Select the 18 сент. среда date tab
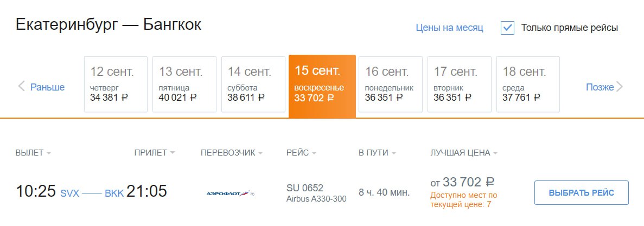 tap(528, 84)
